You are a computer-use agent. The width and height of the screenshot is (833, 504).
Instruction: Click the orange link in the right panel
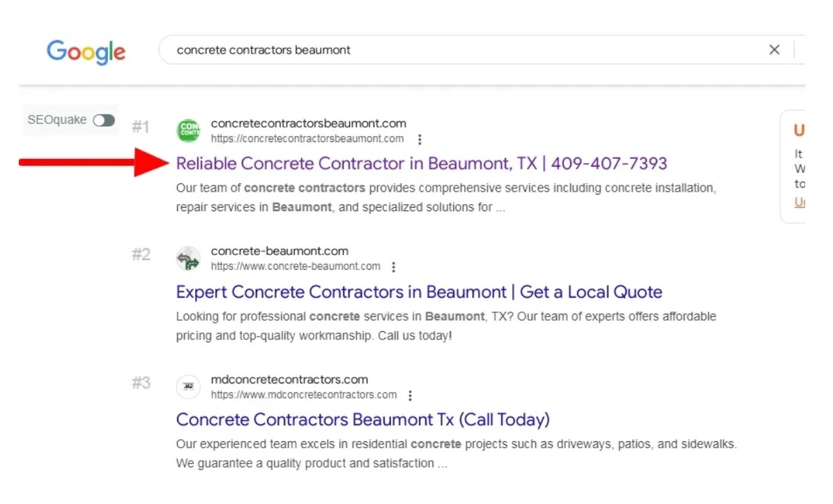pos(800,202)
